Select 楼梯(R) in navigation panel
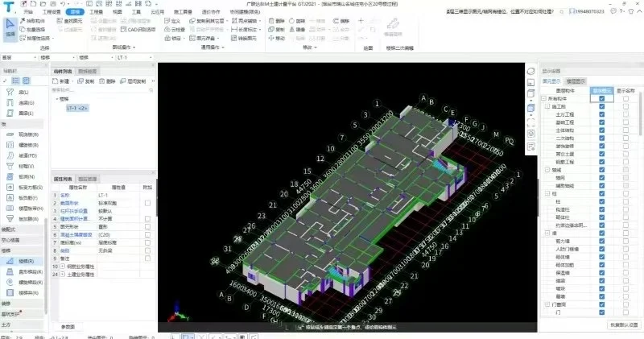This screenshot has width=644, height=339. click(22, 261)
